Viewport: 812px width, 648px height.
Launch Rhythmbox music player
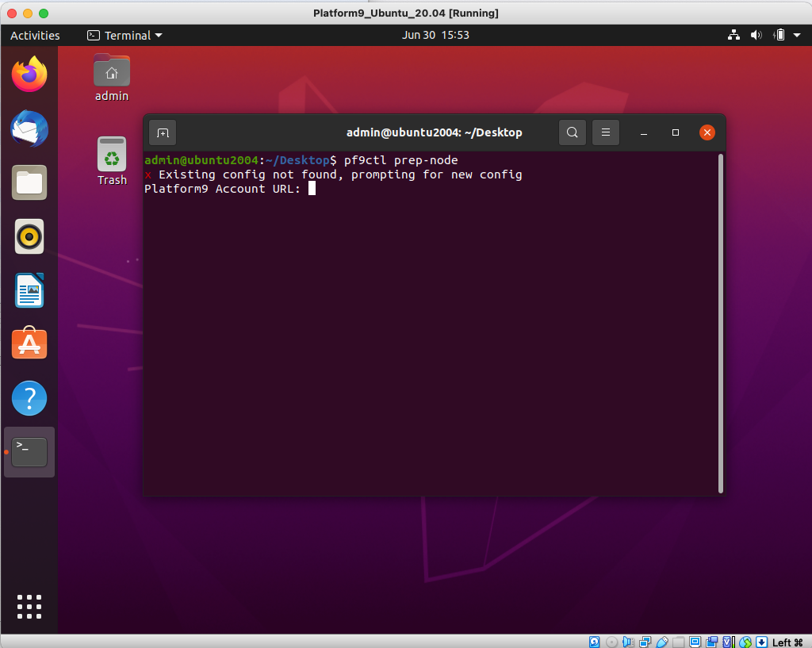[29, 236]
